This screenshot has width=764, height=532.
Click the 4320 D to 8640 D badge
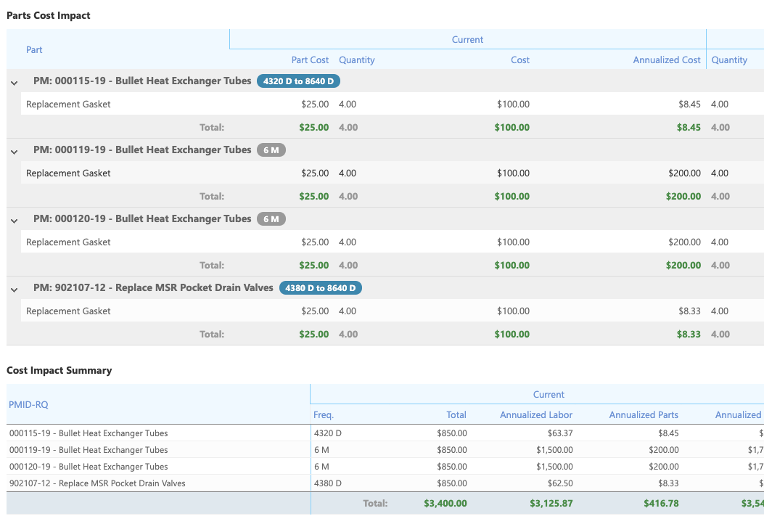tap(298, 81)
